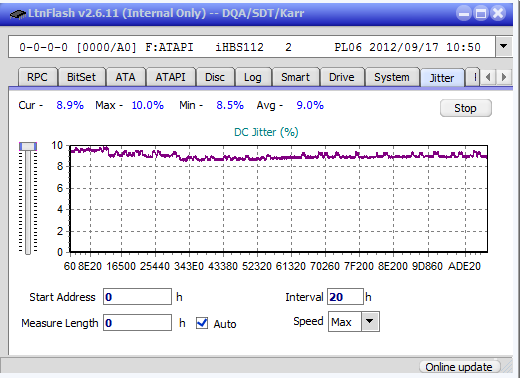The height and width of the screenshot is (378, 520).
Task: Close the LtnFlash window
Action: (x=498, y=14)
